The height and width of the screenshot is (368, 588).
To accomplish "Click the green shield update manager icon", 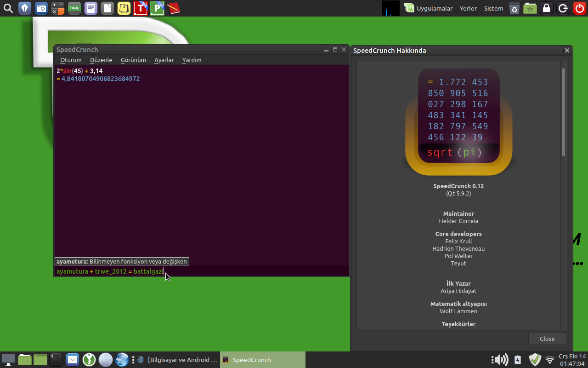I will [535, 360].
